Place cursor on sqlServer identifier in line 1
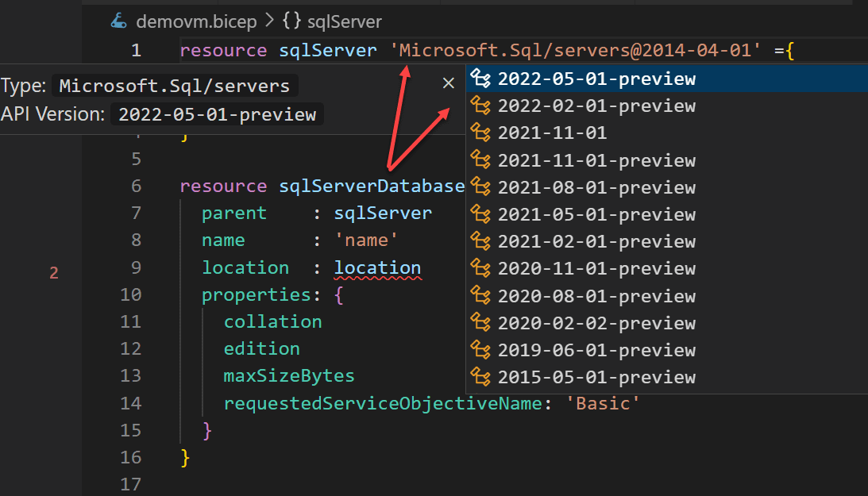 [x=328, y=50]
